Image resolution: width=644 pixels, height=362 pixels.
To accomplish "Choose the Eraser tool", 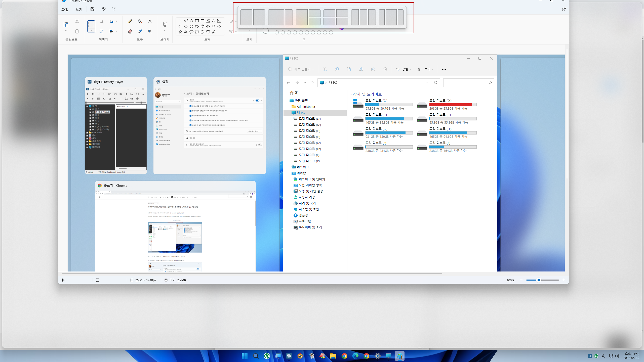I will point(130,31).
